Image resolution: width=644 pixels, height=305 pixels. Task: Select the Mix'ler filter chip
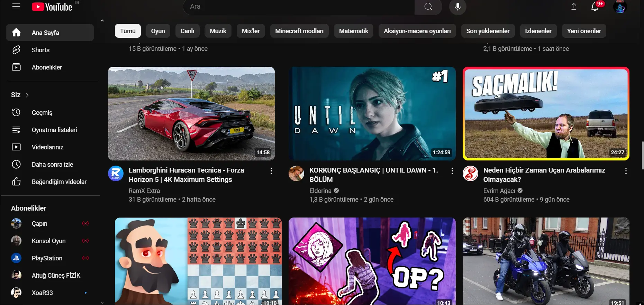pyautogui.click(x=251, y=31)
